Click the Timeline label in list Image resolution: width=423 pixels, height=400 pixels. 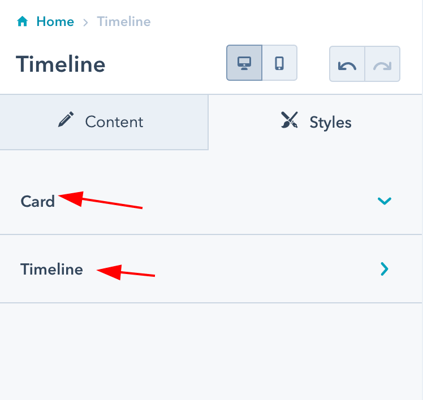pos(52,269)
